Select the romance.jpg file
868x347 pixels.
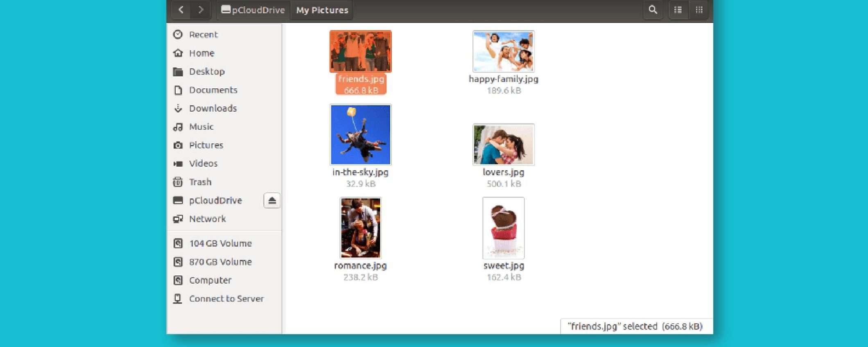360,228
